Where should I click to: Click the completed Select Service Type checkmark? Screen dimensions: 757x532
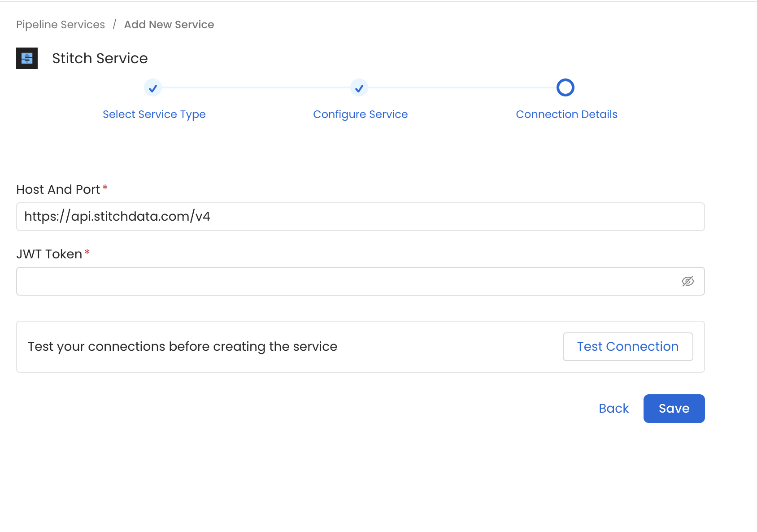[x=153, y=87]
